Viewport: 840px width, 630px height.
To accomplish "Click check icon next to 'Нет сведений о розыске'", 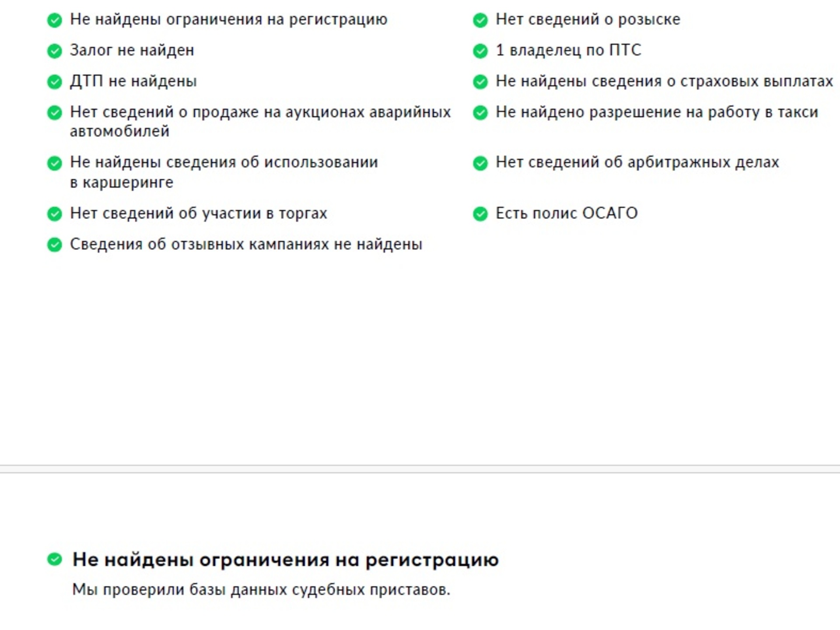I will pyautogui.click(x=480, y=20).
